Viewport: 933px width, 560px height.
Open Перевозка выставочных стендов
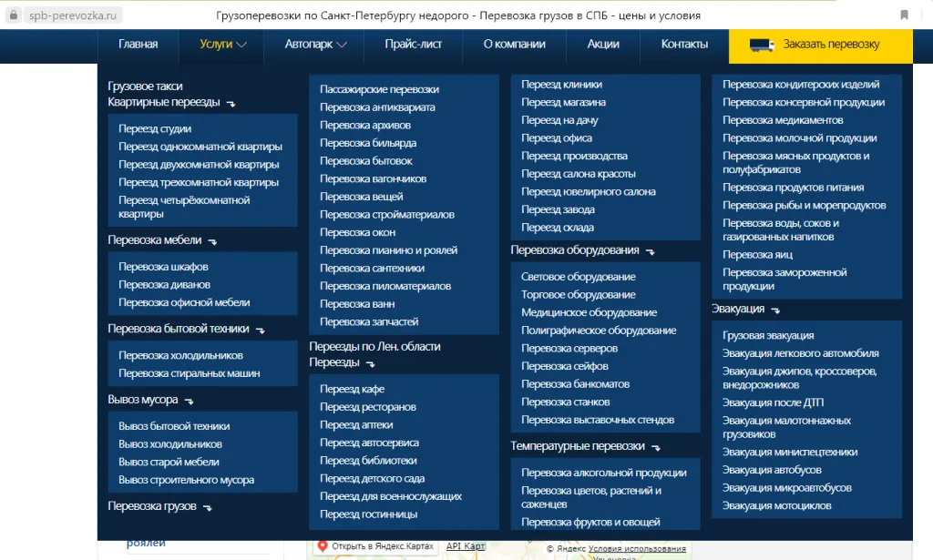click(598, 419)
